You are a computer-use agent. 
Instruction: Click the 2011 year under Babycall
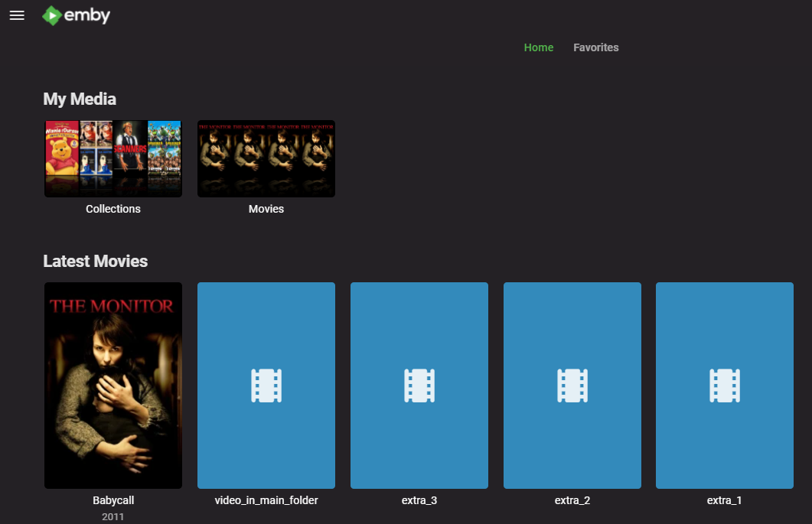[113, 517]
